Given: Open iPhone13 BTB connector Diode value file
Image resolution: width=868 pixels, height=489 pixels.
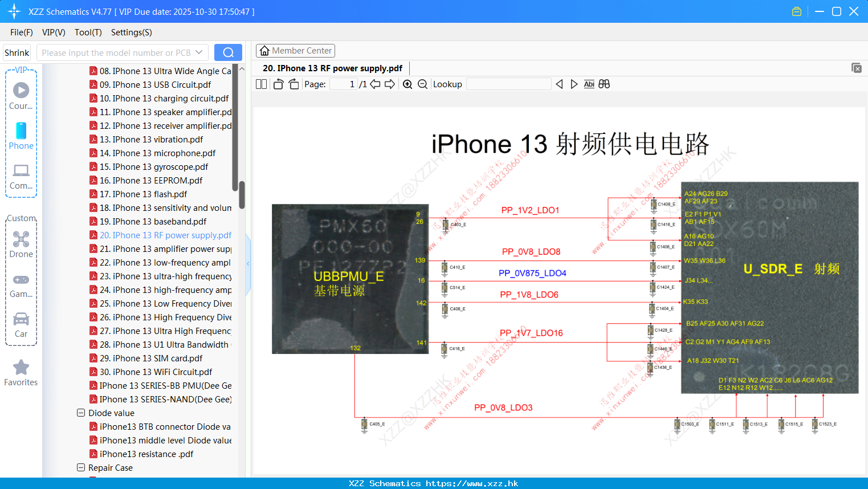Looking at the screenshot, I should (x=160, y=426).
